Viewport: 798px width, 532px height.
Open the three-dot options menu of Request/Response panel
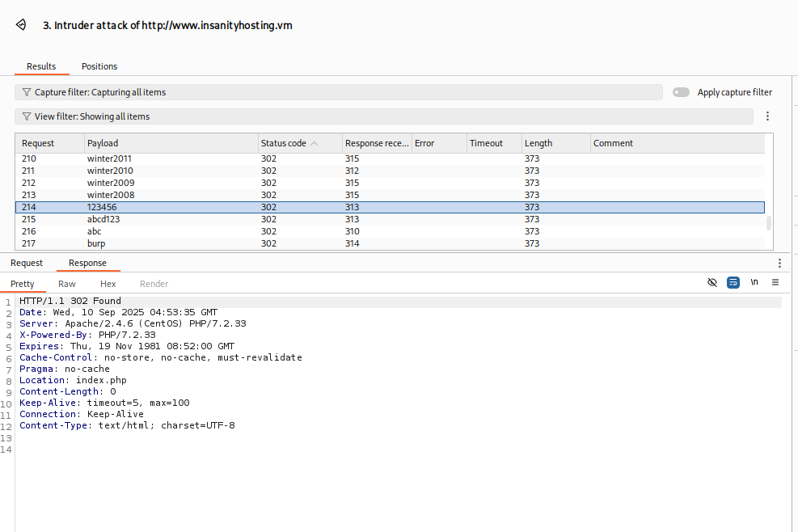pos(779,264)
